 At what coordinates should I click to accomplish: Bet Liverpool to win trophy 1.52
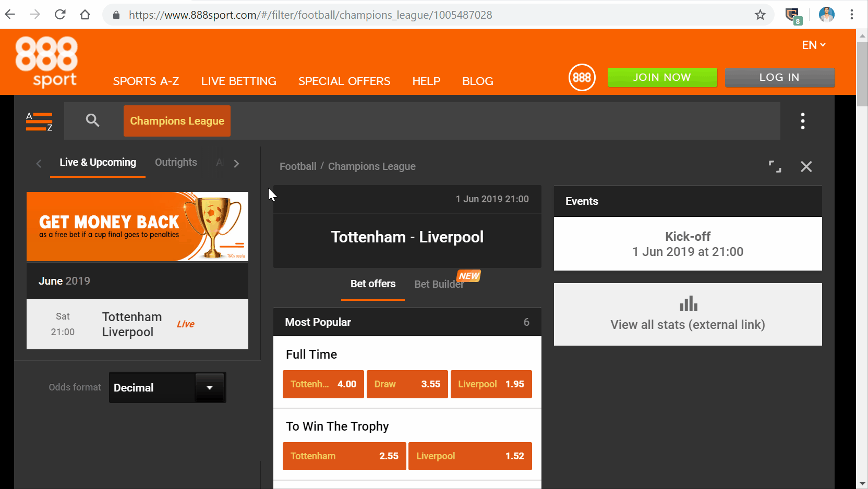(x=470, y=456)
